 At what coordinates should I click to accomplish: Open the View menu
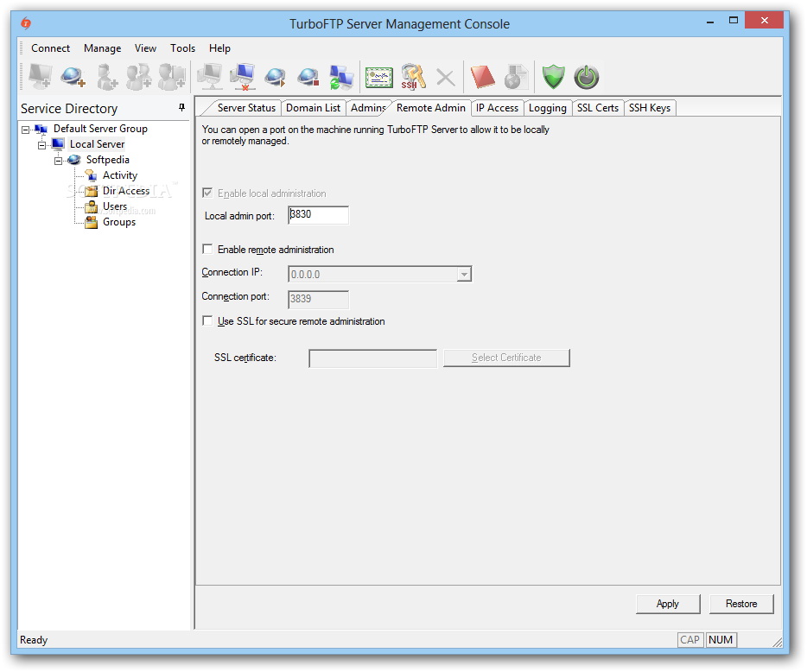click(145, 48)
